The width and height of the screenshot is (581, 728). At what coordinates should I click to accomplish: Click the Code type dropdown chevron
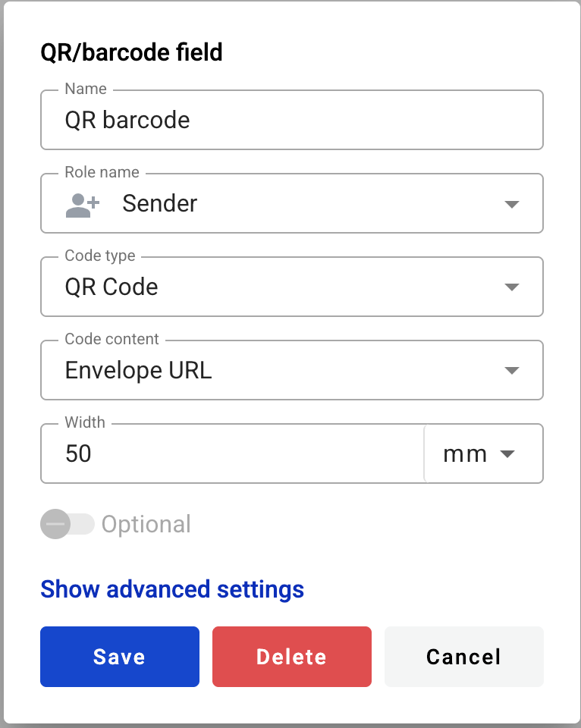512,287
